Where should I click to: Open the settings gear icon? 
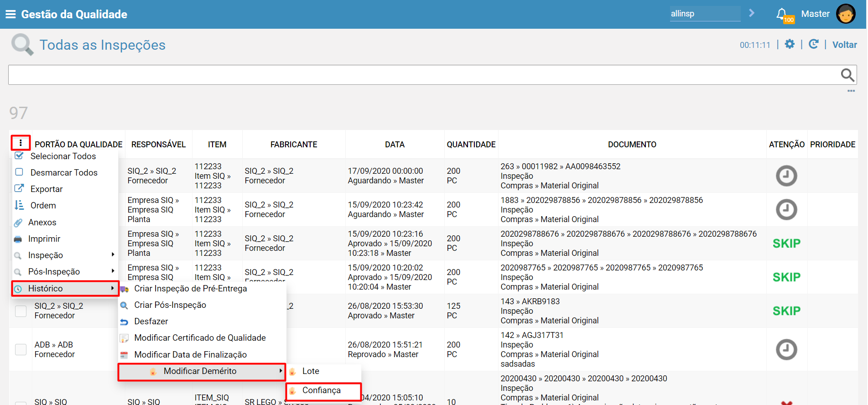[x=790, y=44]
